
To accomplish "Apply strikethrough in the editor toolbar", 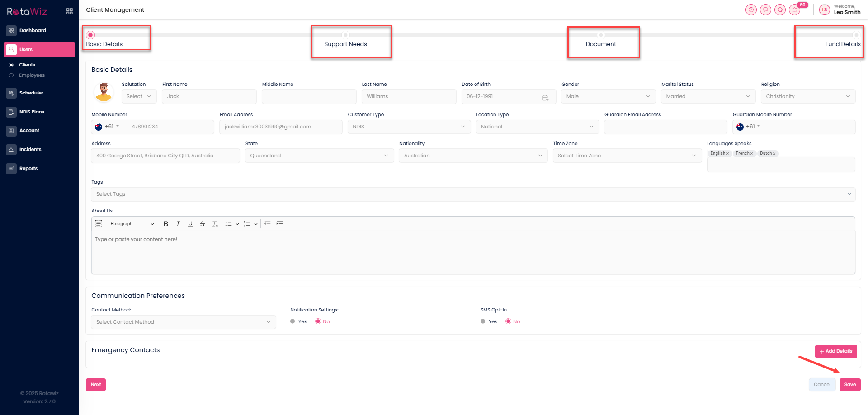I will tap(203, 224).
